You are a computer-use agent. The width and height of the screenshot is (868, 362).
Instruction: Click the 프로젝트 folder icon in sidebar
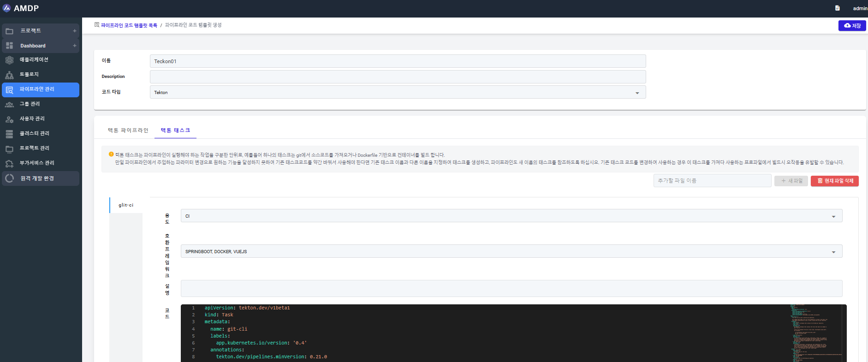(9, 31)
